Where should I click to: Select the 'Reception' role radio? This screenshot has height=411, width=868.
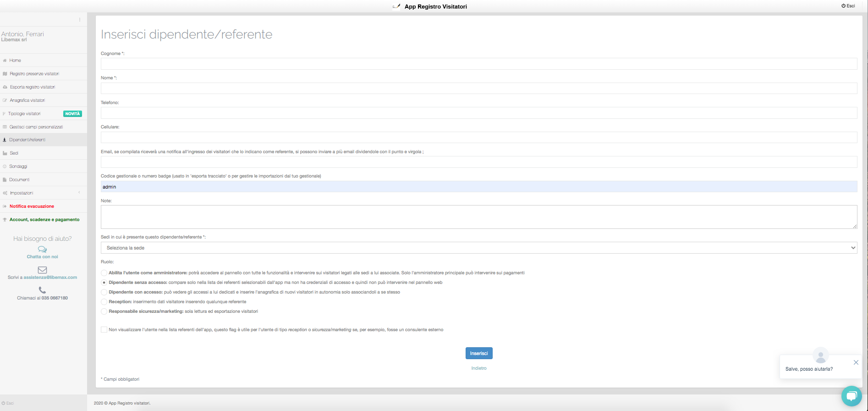coord(104,302)
